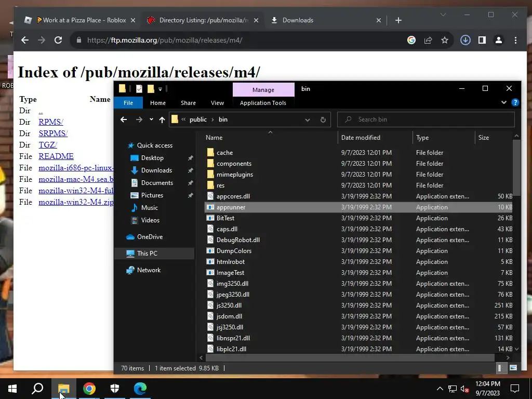The height and width of the screenshot is (399, 532).
Task: Click the Search bin input field
Action: click(x=426, y=119)
